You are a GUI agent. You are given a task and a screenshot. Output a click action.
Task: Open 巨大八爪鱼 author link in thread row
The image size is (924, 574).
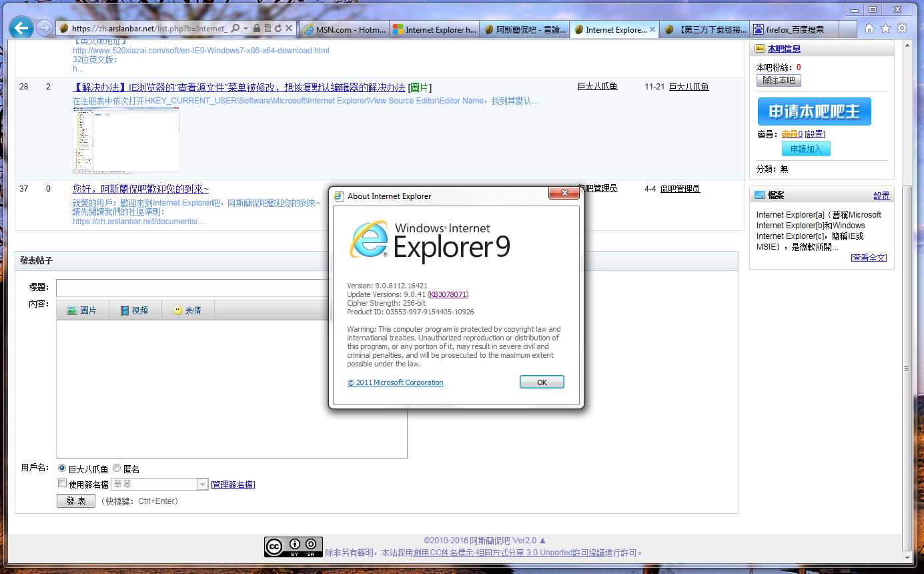point(597,87)
